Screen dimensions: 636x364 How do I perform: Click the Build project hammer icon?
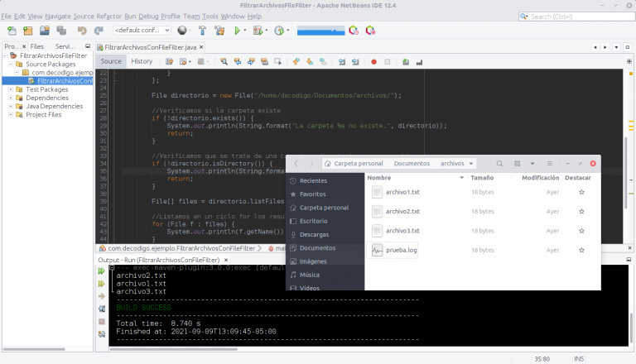(x=202, y=31)
